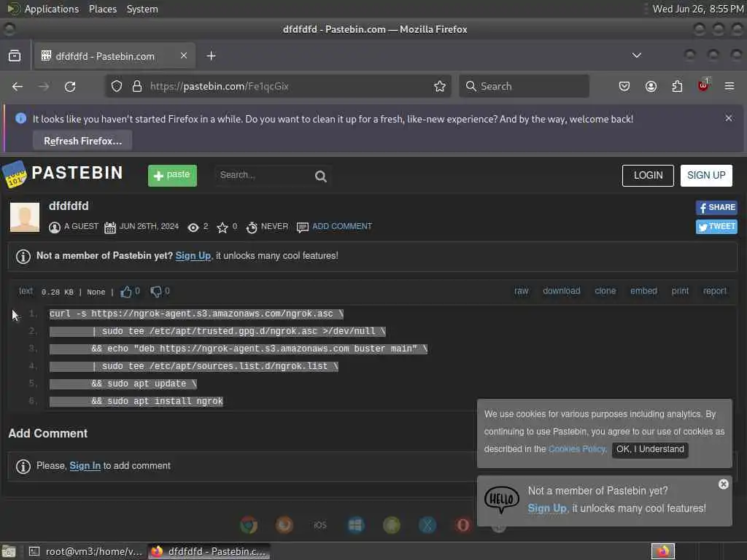Viewport: 747px width, 560px height.
Task: Accept cookies with OK, I Understand
Action: pyautogui.click(x=650, y=449)
